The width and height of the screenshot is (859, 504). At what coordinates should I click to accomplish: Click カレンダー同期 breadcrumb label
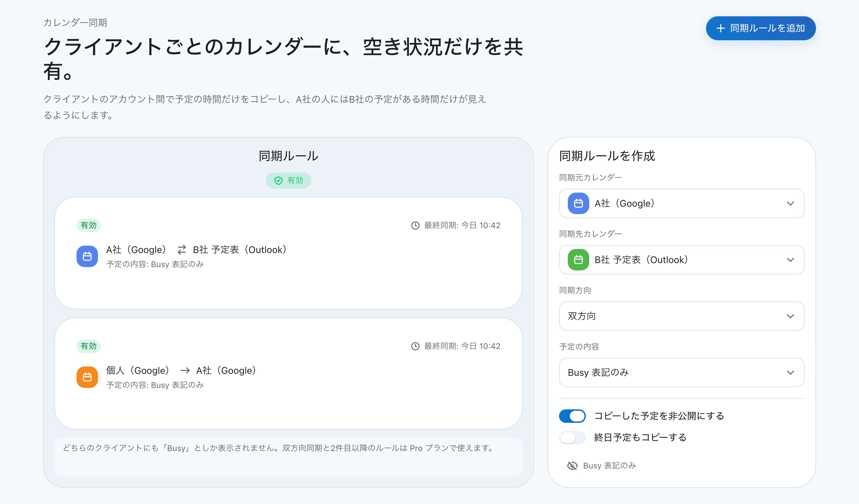[75, 23]
